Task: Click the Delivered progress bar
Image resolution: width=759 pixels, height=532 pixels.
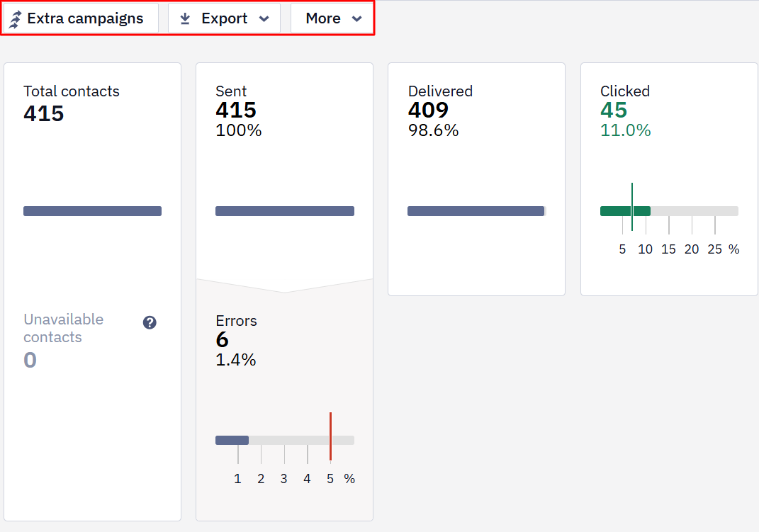Action: point(477,211)
